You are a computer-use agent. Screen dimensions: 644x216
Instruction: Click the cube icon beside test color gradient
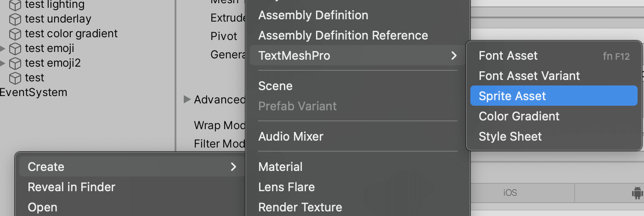pyautogui.click(x=16, y=34)
